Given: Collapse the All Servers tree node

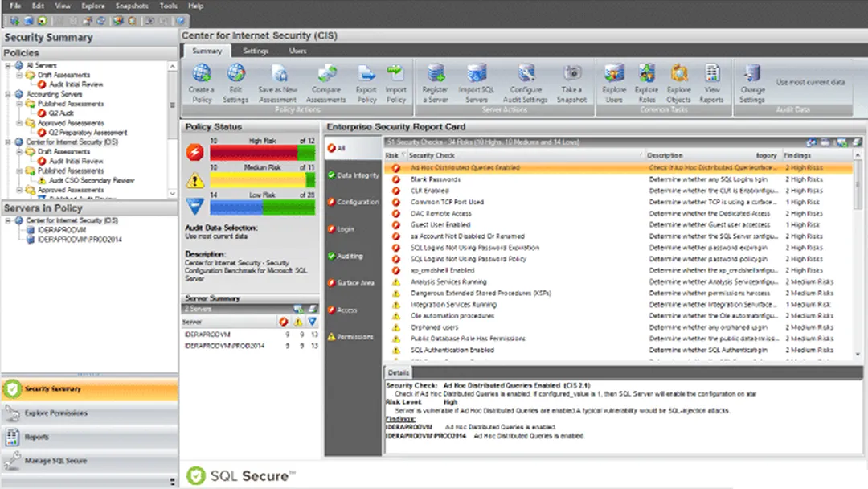Looking at the screenshot, I should pos(8,65).
